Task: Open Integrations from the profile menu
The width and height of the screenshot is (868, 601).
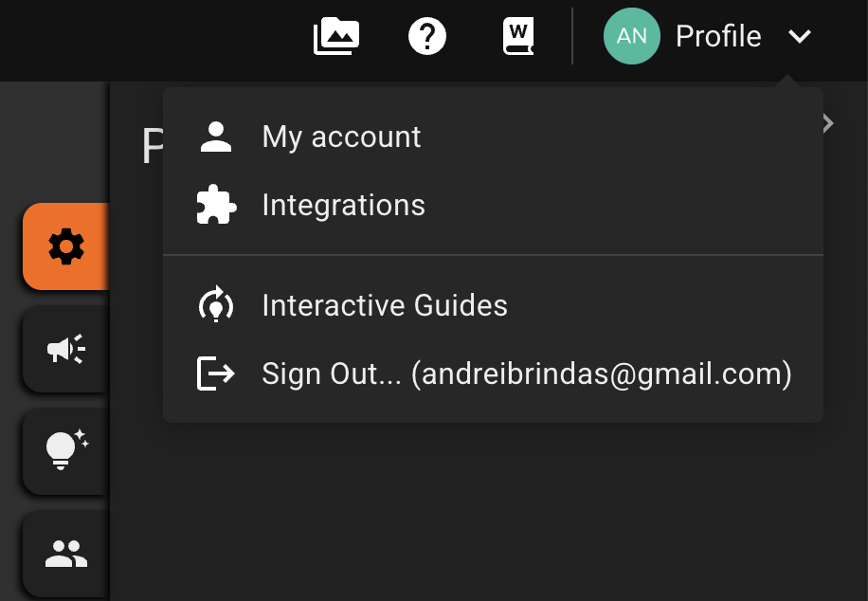Action: (343, 205)
